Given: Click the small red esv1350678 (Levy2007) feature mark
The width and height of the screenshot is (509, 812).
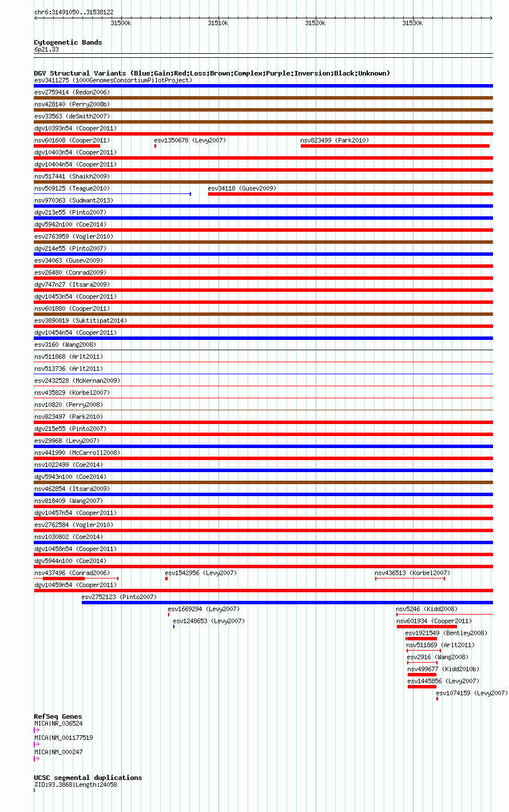Looking at the screenshot, I should tap(155, 146).
